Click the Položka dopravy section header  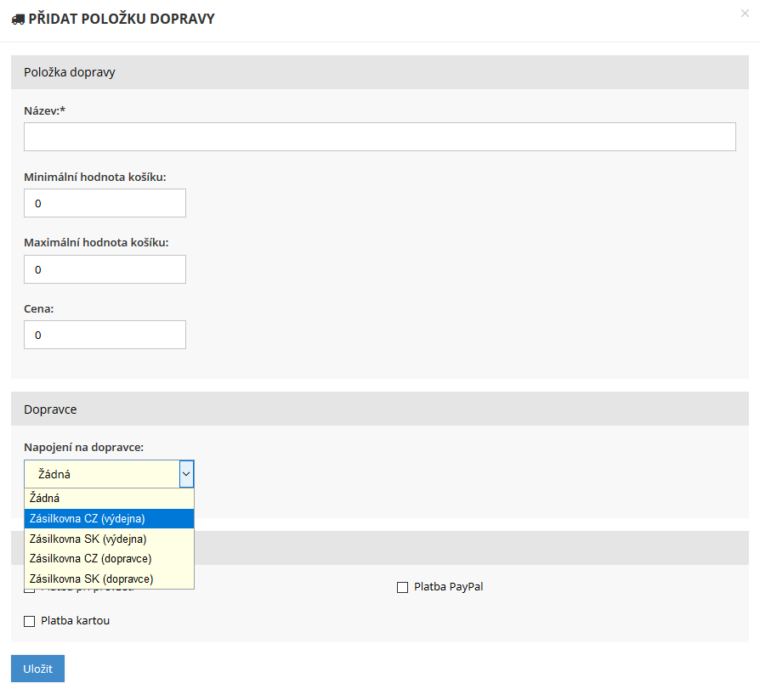point(380,72)
